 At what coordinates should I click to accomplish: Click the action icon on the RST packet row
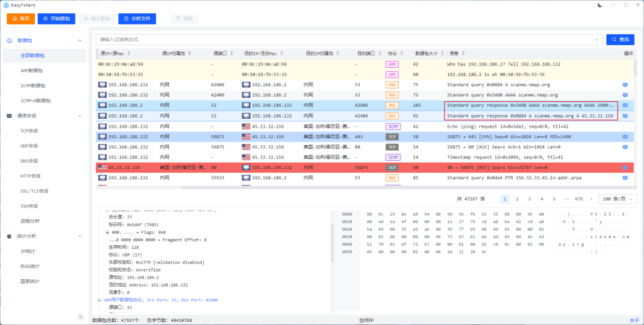(625, 168)
